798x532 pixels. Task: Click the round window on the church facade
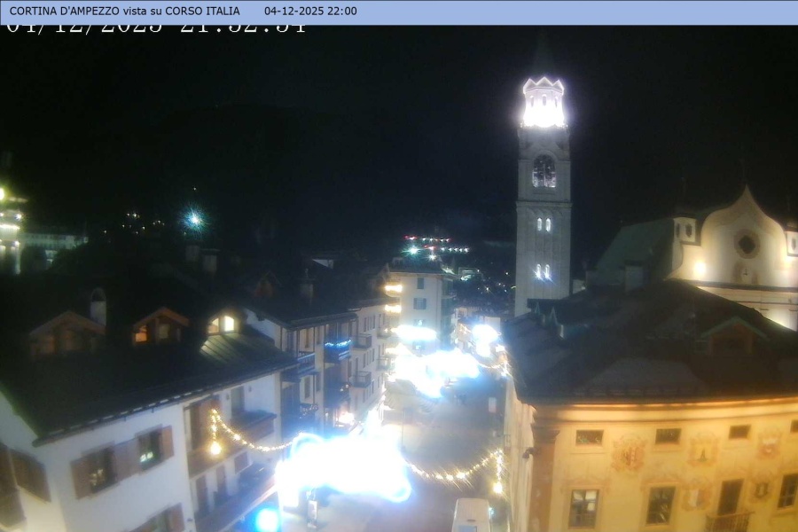pos(747,244)
